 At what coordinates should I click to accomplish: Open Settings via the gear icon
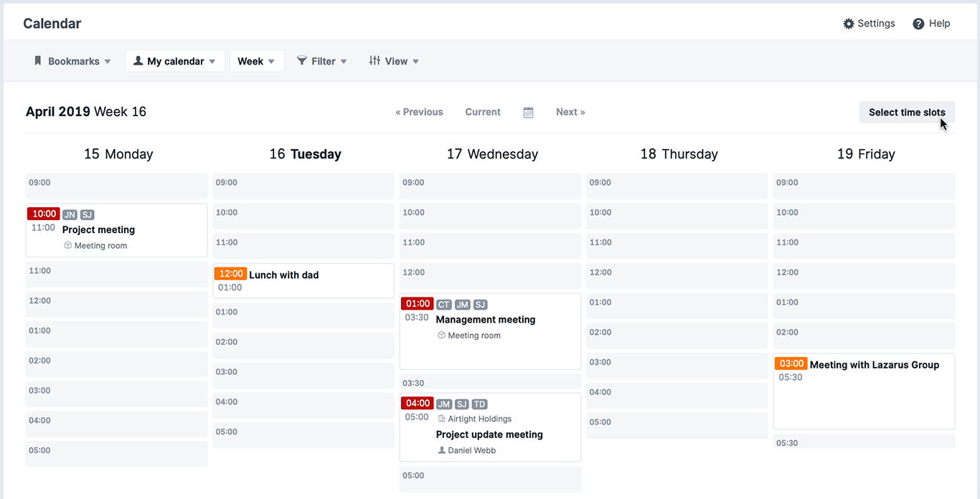tap(849, 24)
